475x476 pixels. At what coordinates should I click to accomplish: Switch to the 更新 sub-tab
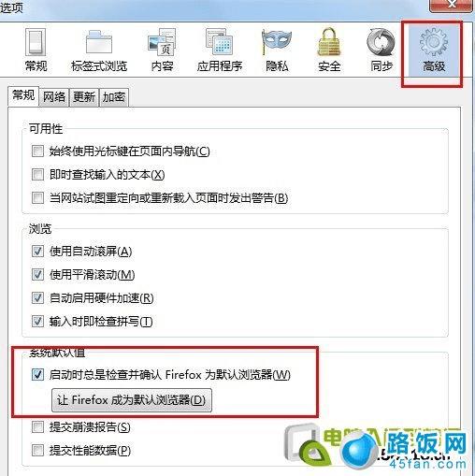coord(84,97)
